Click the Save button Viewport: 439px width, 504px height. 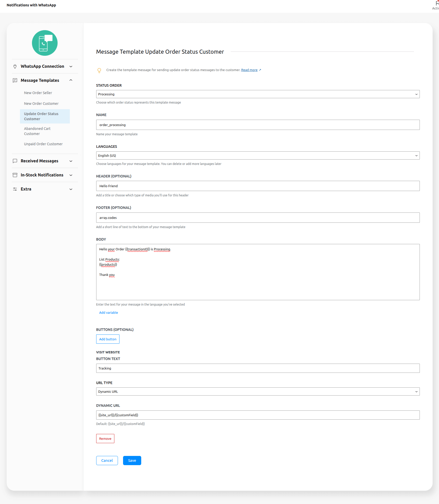coord(132,461)
